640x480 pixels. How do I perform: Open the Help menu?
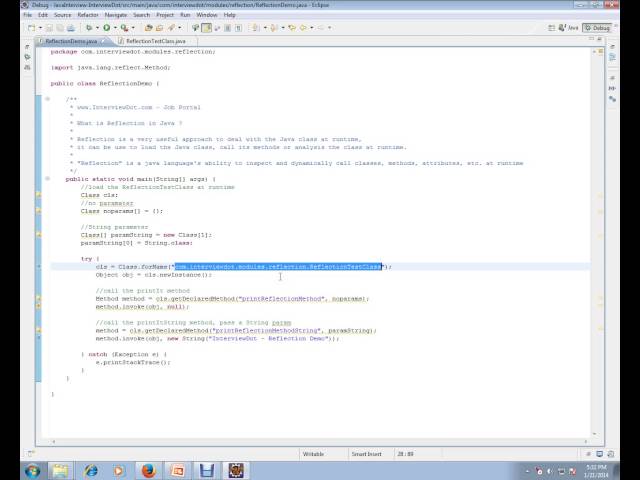tap(229, 15)
